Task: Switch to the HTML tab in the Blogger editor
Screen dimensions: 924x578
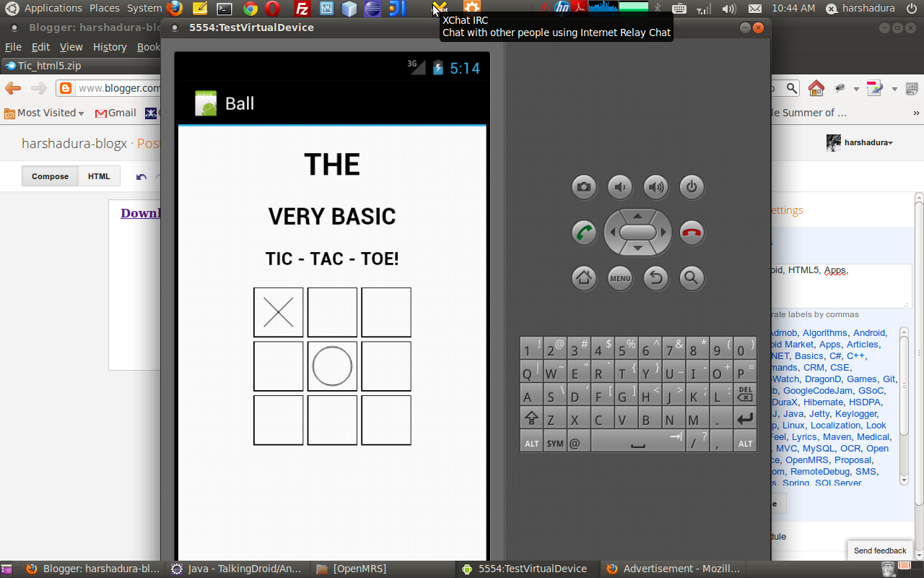Action: (x=99, y=176)
